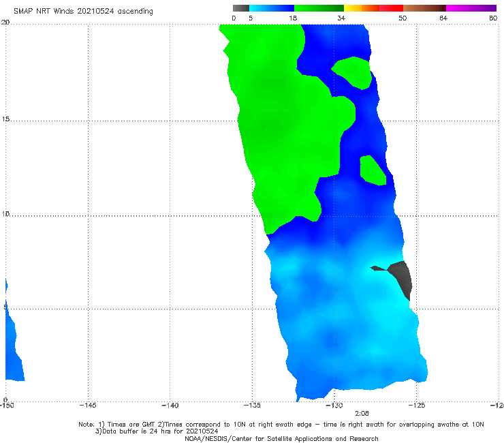This screenshot has height=443, width=504.
Task: Click the magenta-purple segment of the color bar
Action: click(471, 8)
